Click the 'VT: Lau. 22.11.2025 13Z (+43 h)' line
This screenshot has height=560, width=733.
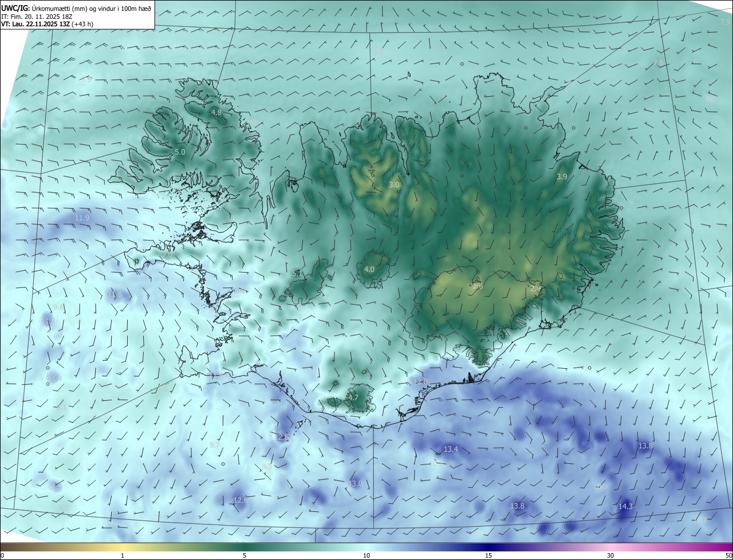(47, 25)
